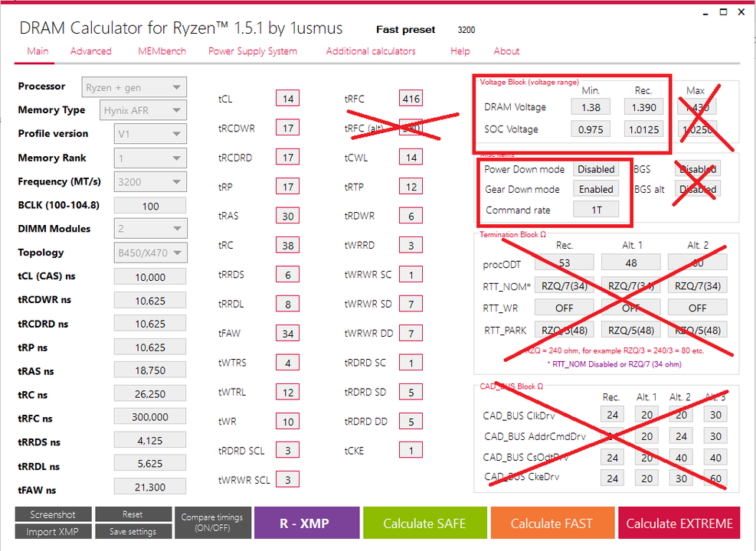Click the tRP ns value field
The width and height of the screenshot is (756, 551).
click(150, 347)
